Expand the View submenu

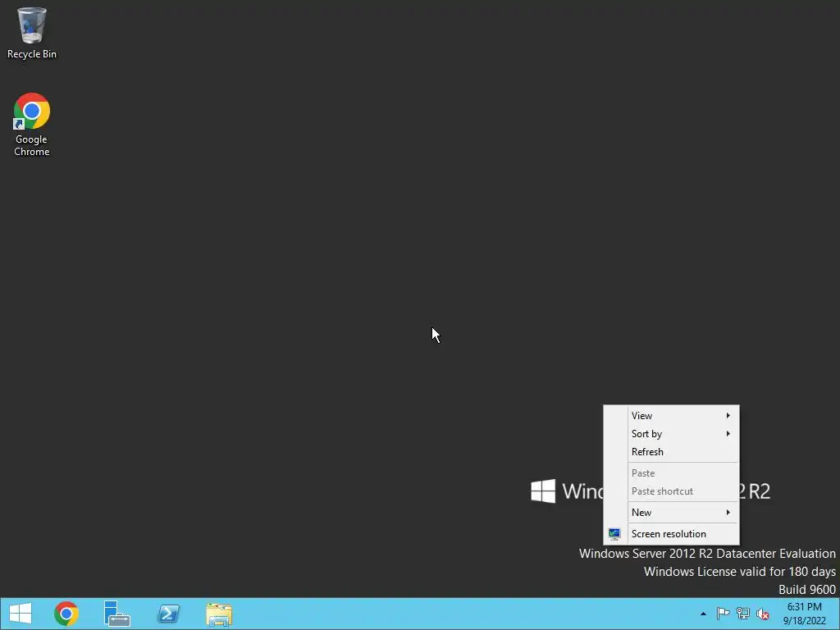click(x=671, y=416)
